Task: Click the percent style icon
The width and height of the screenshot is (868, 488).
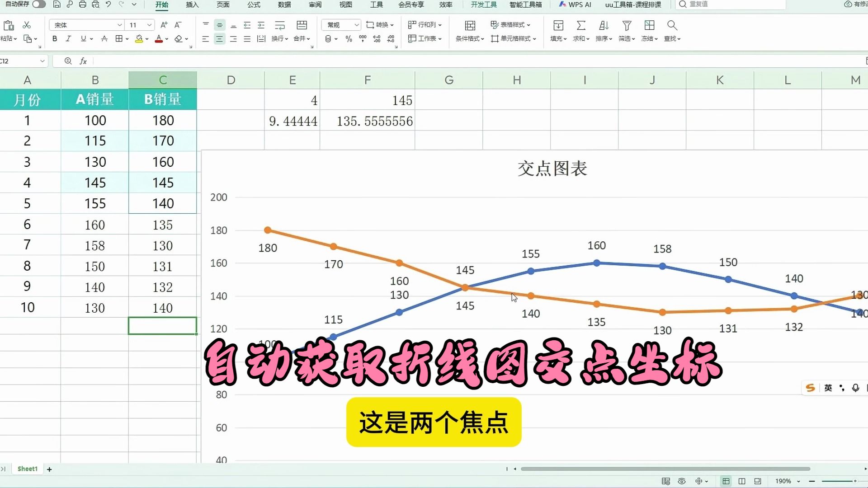Action: [x=349, y=39]
